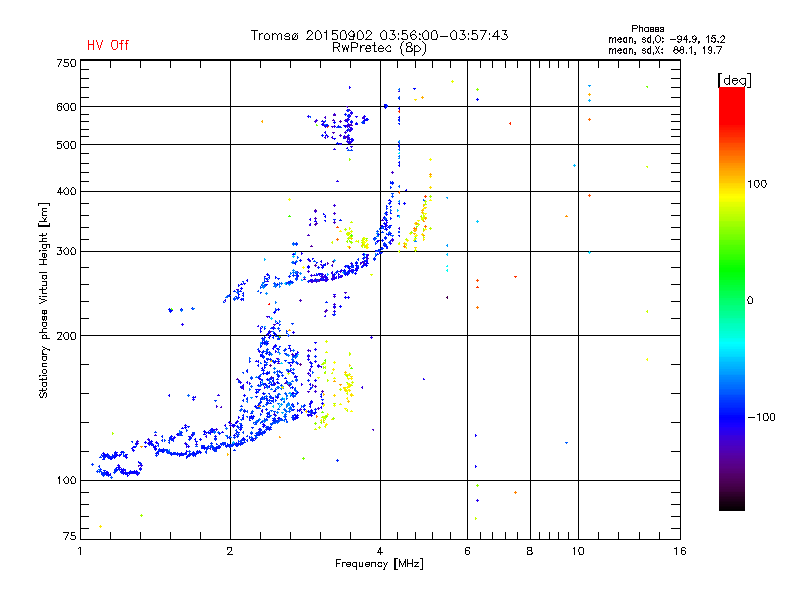The height and width of the screenshot is (600, 800).
Task: Click the Frequency [MHz] axis label
Action: pos(379,564)
